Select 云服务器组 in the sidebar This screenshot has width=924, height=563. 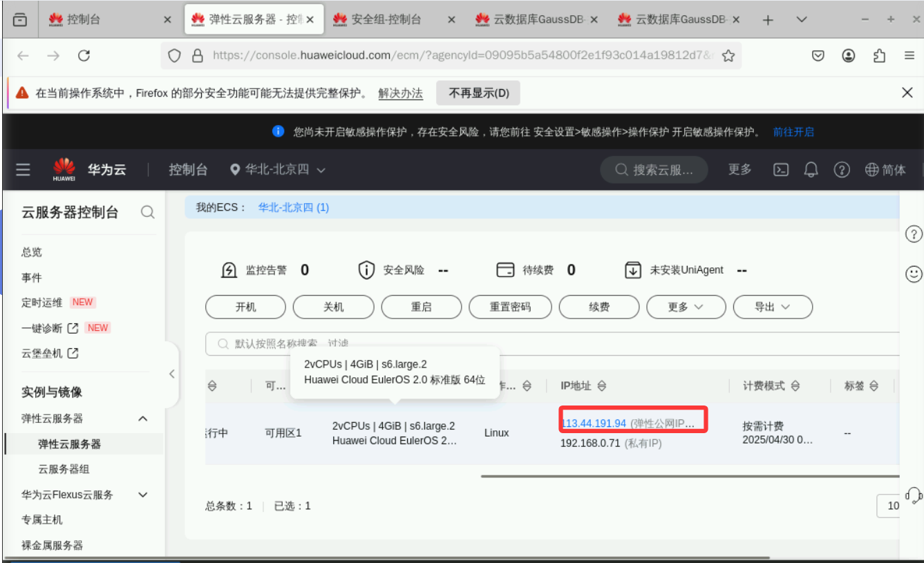(64, 469)
